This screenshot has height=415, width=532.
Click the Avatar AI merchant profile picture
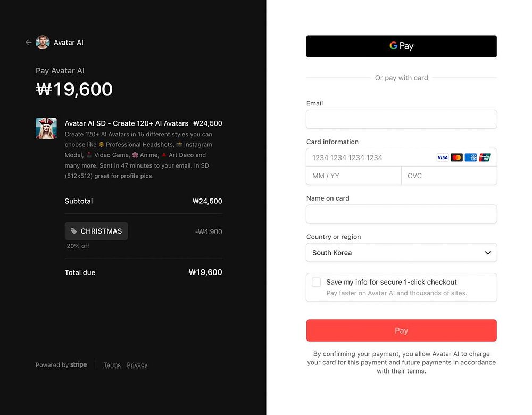tap(43, 43)
